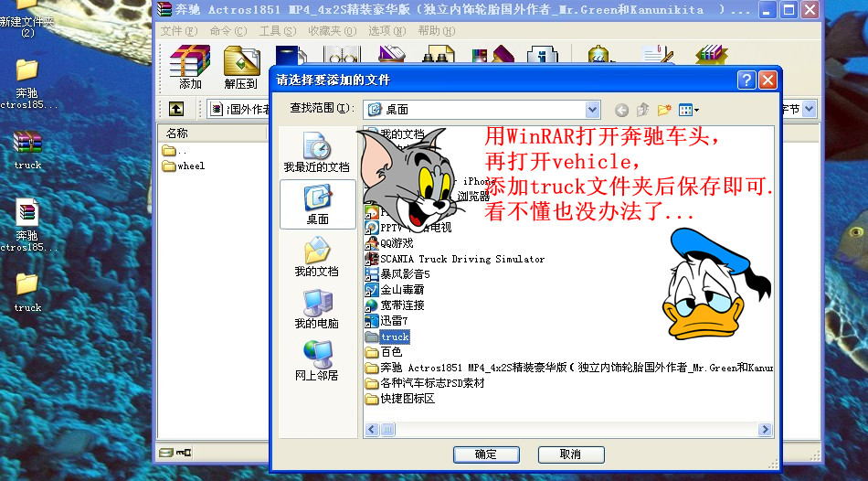Open the 文件(F) menu
The width and height of the screenshot is (868, 481).
179,31
